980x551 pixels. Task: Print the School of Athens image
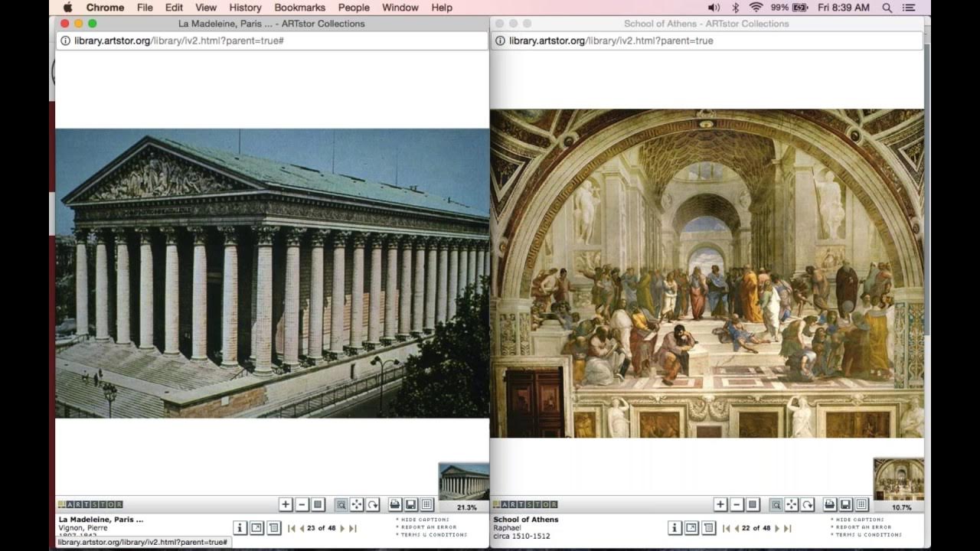coord(830,504)
